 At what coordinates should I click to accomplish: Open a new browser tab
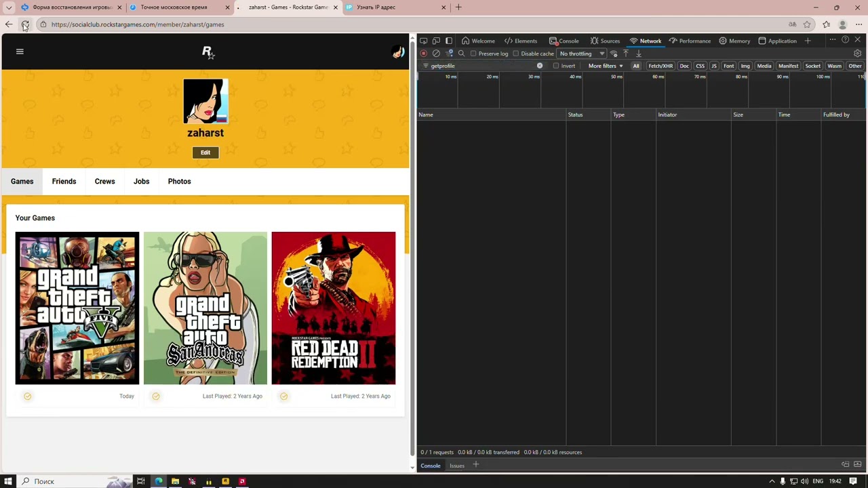tap(458, 7)
